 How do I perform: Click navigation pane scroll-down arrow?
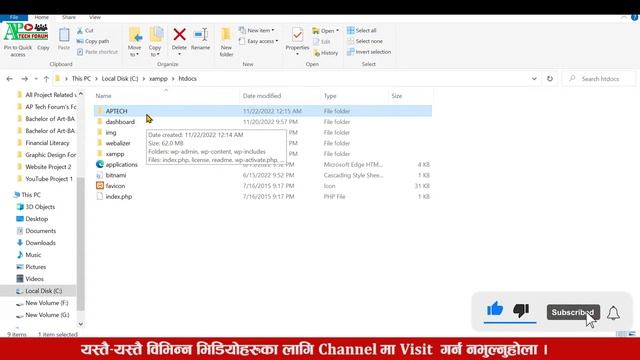[x=81, y=324]
